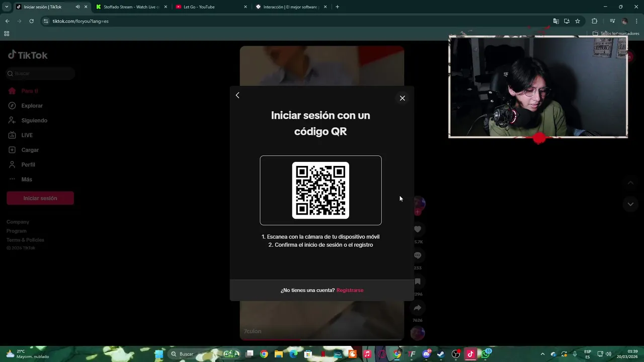Image resolution: width=644 pixels, height=362 pixels.
Task: Open site information icon in address bar
Action: [x=46, y=21]
